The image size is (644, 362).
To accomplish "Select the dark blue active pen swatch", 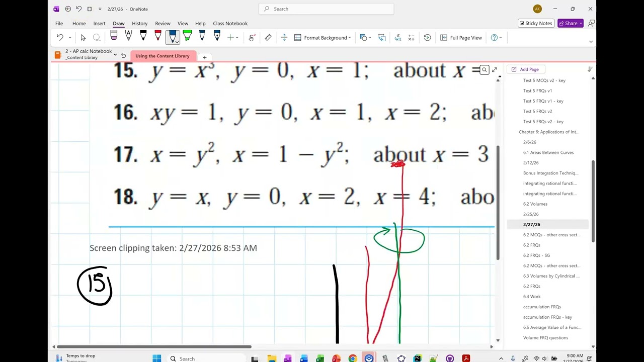I will (x=173, y=37).
